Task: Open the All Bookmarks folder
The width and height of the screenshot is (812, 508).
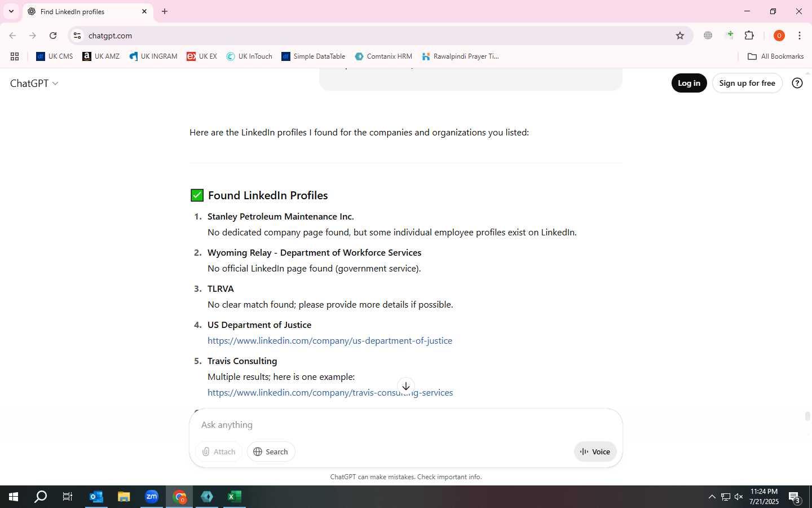Action: pos(775,56)
